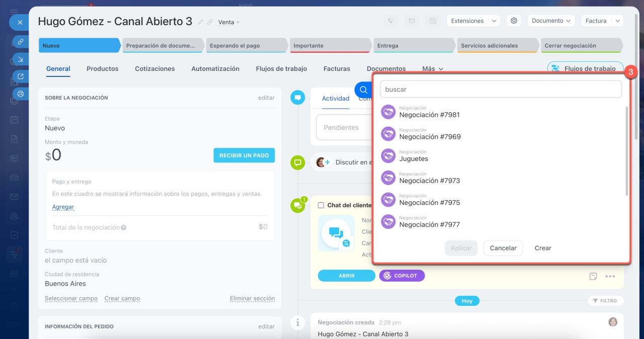This screenshot has width=644, height=339.
Task: Expand the Documento dropdown
Action: [x=550, y=21]
